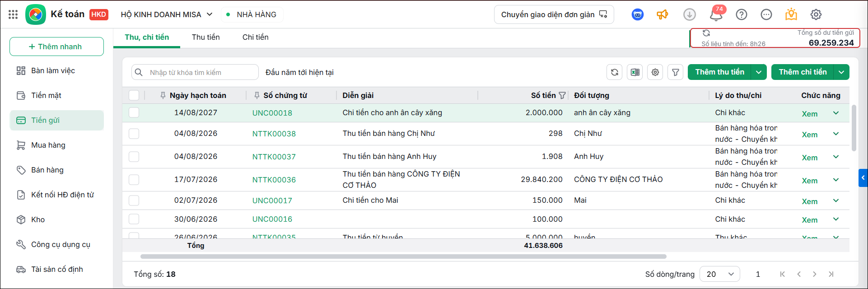Viewport: 868px width, 289px height.
Task: Open voucher link NTTK00037
Action: 274,157
